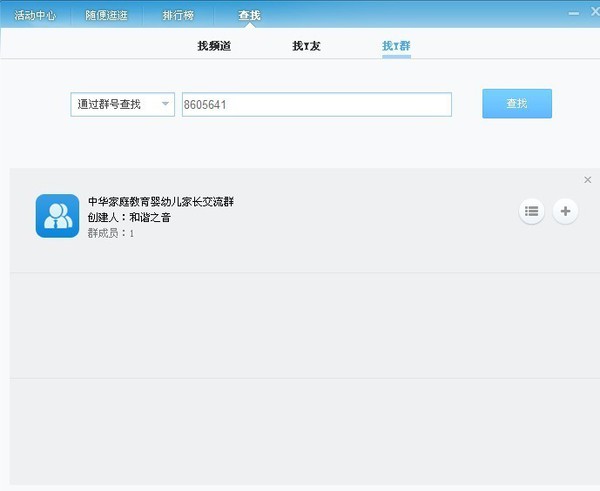Click the plus icon to join group
This screenshot has width=600, height=491.
(x=565, y=211)
